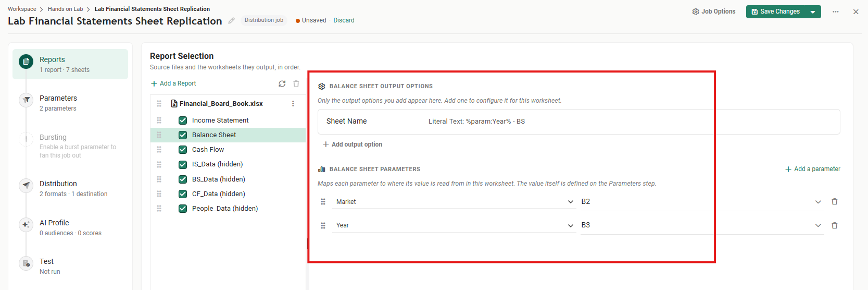Viewport: 868px width, 290px height.
Task: Click the delete report trash icon
Action: pyautogui.click(x=296, y=83)
